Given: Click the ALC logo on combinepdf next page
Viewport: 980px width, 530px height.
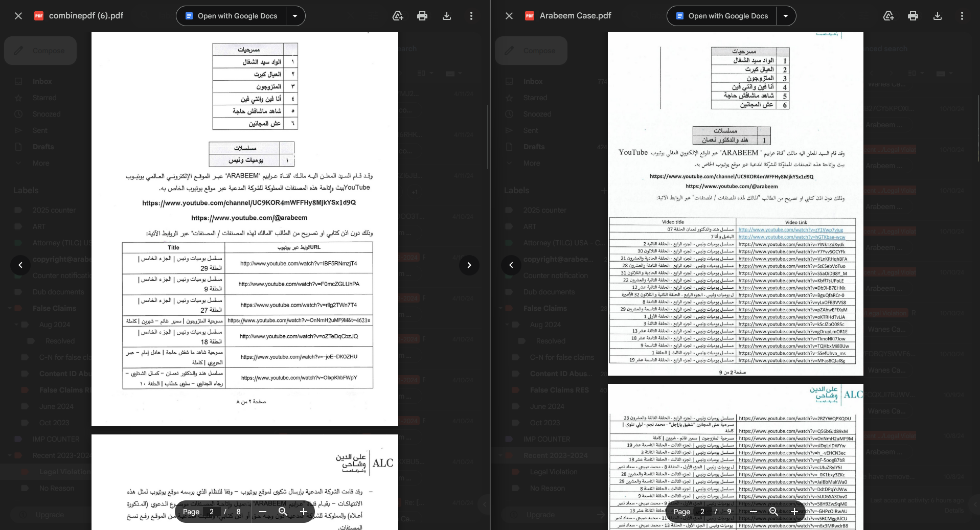Looking at the screenshot, I should (x=364, y=463).
